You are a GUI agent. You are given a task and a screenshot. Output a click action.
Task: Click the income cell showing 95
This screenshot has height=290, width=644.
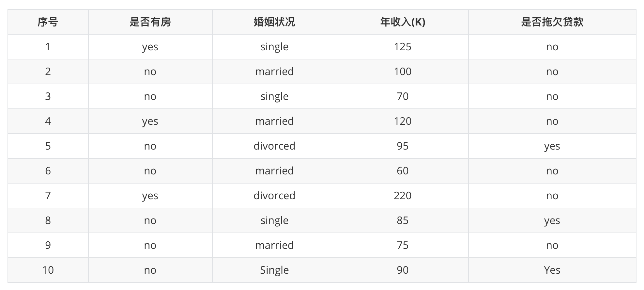[403, 146]
